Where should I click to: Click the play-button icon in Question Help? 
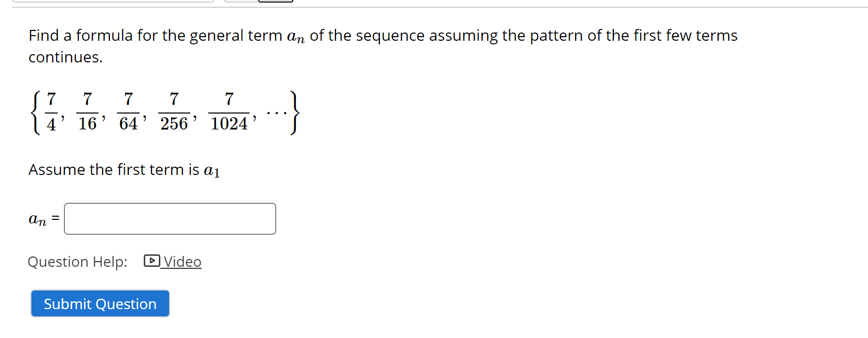[x=152, y=262]
